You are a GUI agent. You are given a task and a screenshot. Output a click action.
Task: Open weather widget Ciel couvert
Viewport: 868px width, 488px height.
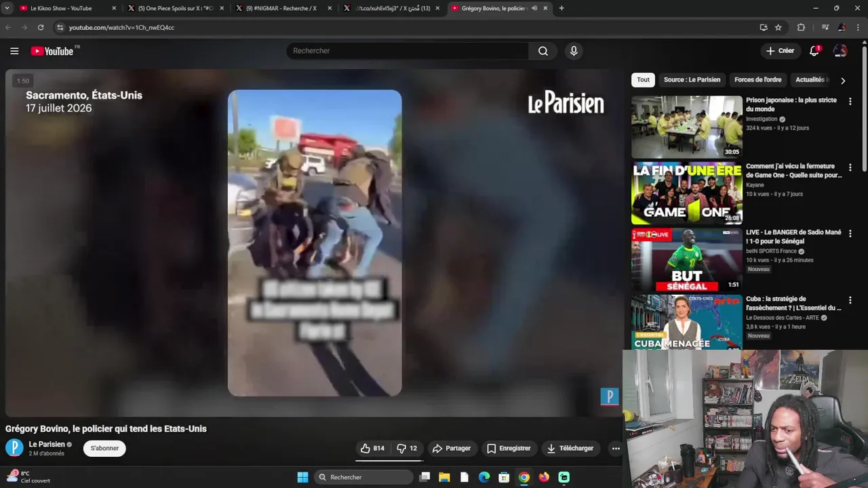(x=28, y=477)
